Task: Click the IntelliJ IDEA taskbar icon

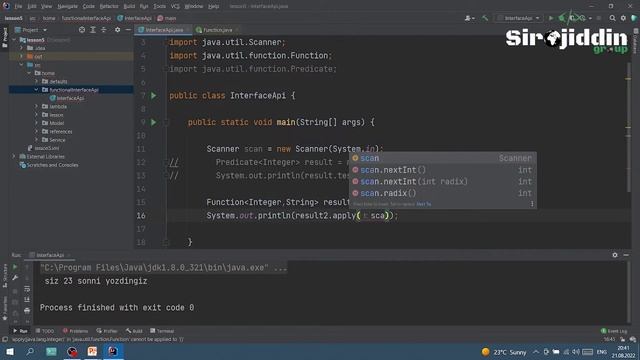Action: pyautogui.click(x=113, y=351)
